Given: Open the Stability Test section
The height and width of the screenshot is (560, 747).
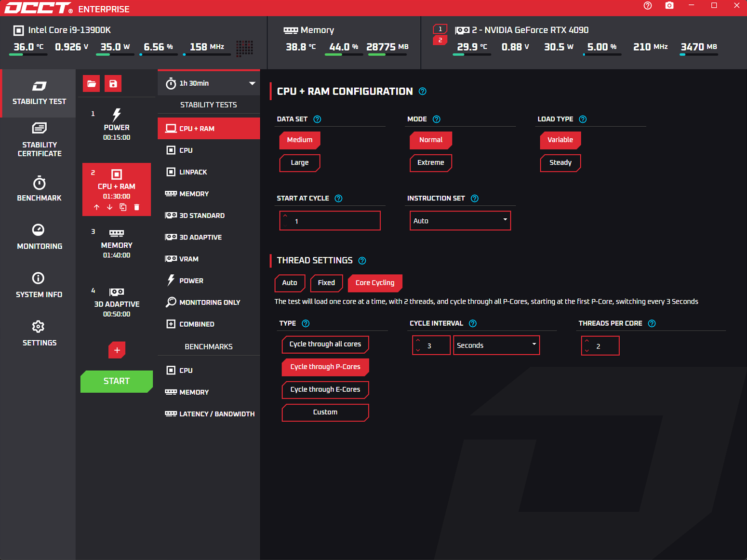Looking at the screenshot, I should 39,93.
